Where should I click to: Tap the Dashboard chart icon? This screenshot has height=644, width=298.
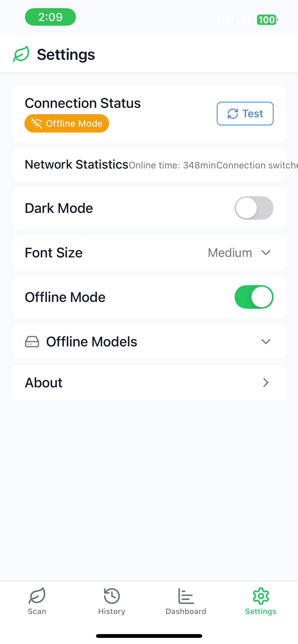pos(186,596)
